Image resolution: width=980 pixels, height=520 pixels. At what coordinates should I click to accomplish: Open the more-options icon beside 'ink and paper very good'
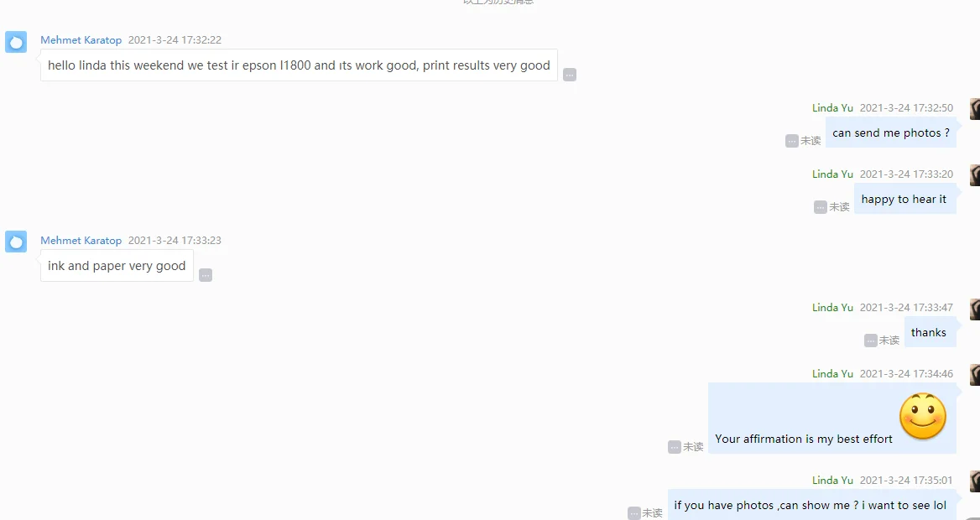click(206, 275)
